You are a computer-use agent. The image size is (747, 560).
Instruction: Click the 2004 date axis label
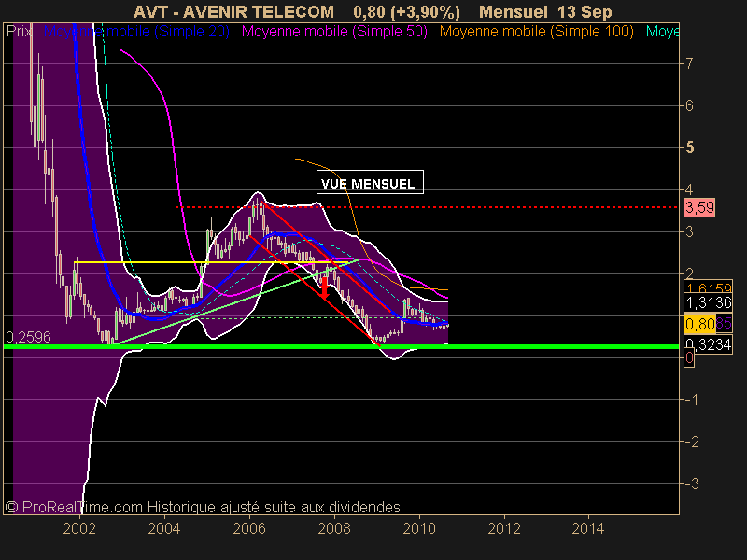[164, 528]
